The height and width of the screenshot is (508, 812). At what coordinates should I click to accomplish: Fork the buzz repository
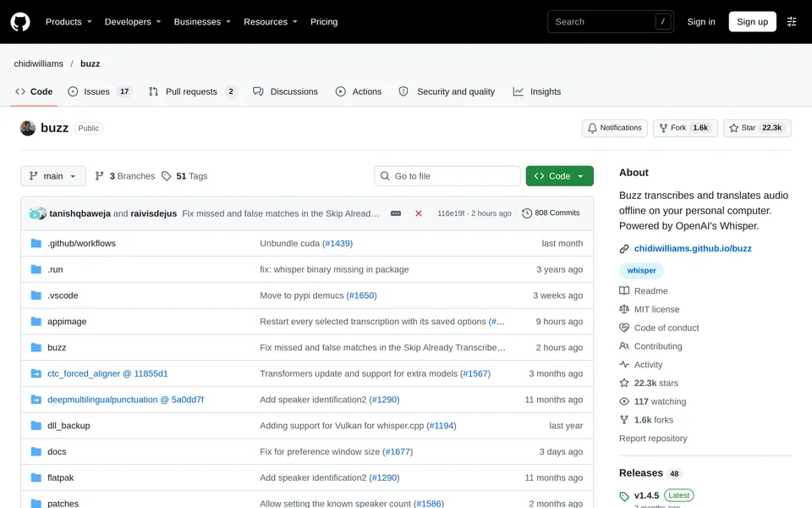point(684,128)
